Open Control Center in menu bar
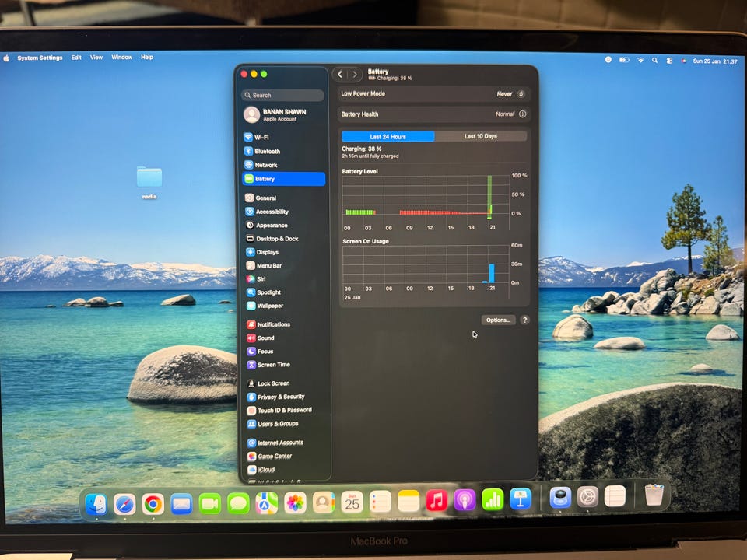This screenshot has height=560, width=747. (669, 61)
